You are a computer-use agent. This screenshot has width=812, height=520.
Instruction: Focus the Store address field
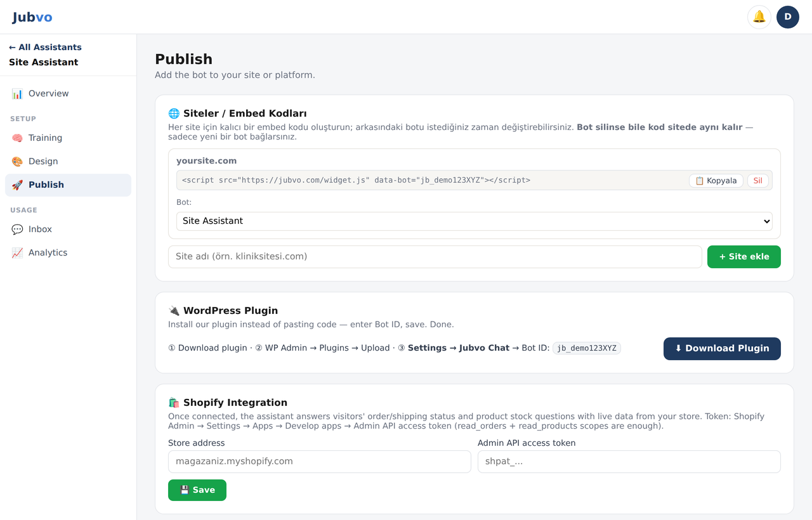pyautogui.click(x=320, y=462)
